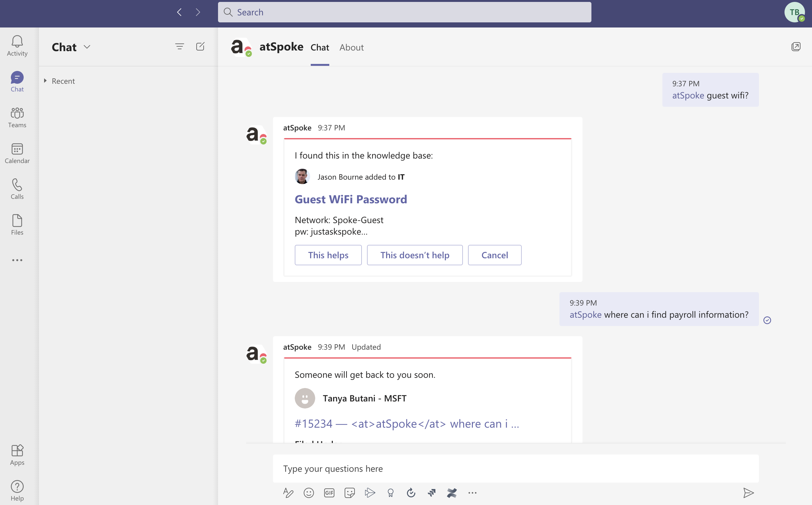Click the Search box
The width and height of the screenshot is (812, 505).
[x=404, y=12]
